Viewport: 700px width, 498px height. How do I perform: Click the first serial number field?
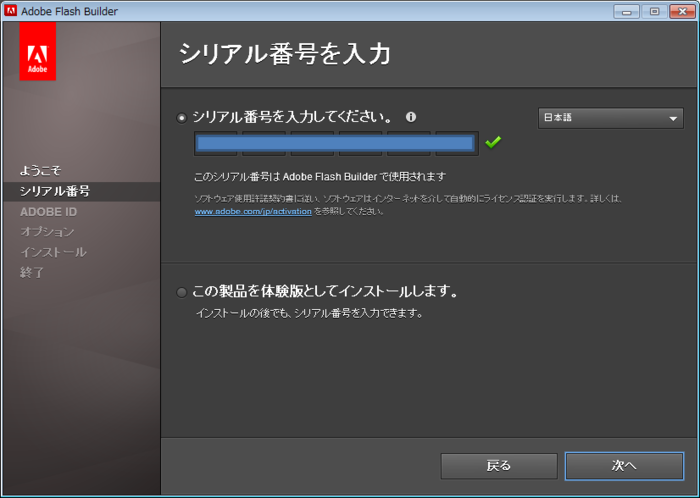[216, 143]
